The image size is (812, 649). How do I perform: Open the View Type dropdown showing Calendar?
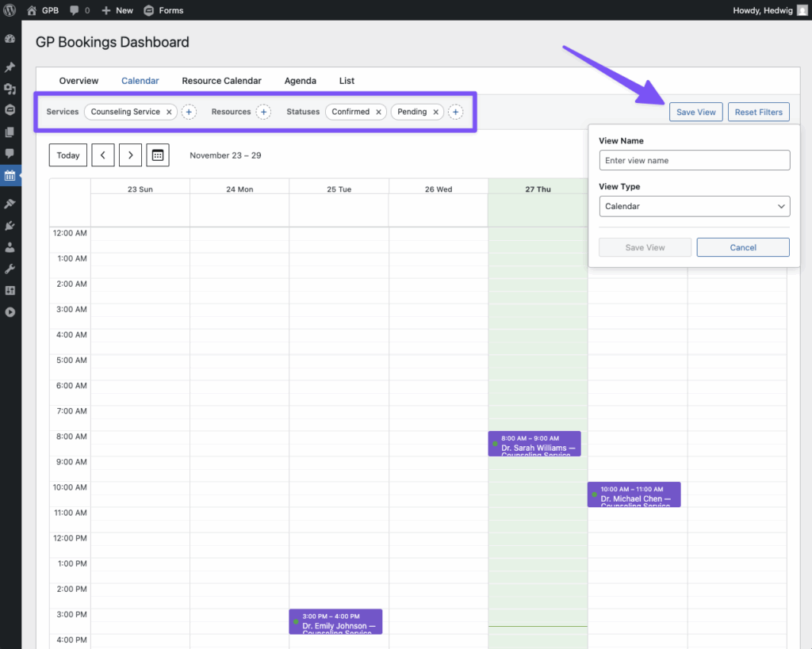point(694,206)
